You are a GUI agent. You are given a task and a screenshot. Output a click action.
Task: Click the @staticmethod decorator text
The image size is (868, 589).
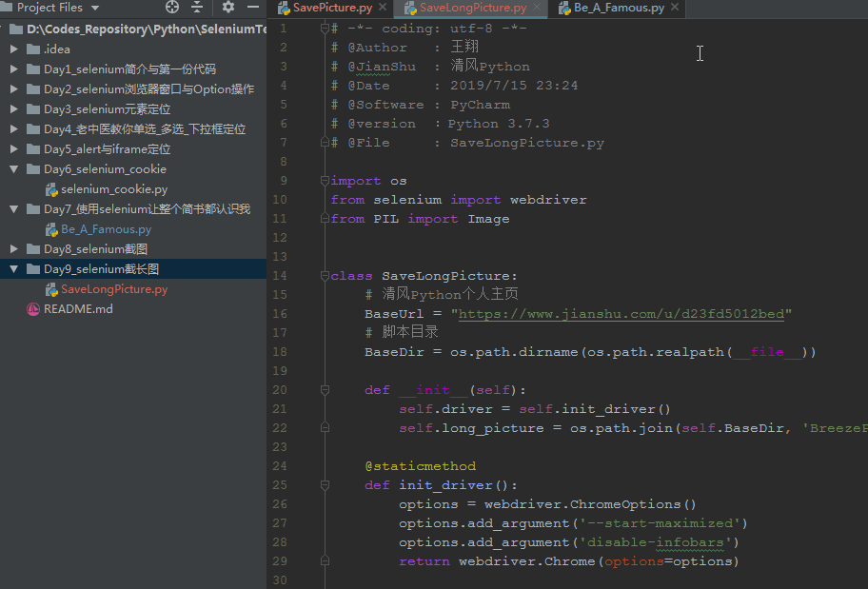pos(420,466)
